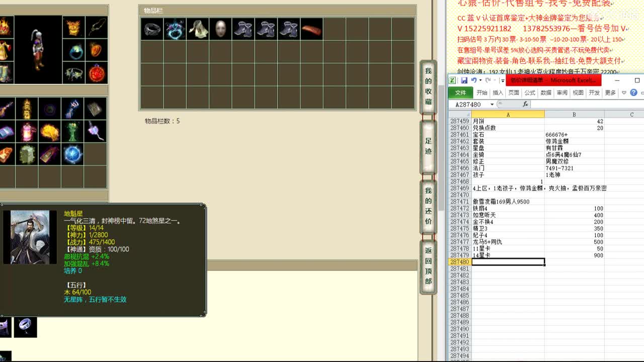Select the ring item in the 物品栏 first slot
This screenshot has width=644, height=362.
(152, 29)
